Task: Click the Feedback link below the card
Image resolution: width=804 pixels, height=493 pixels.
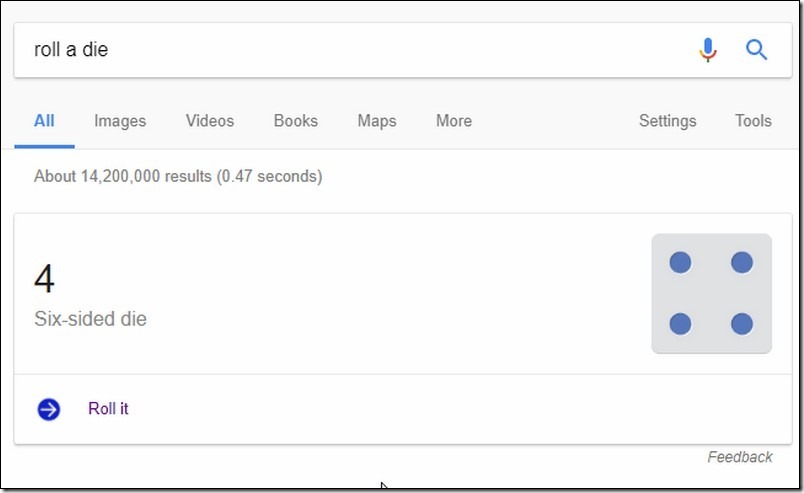Action: pyautogui.click(x=740, y=457)
